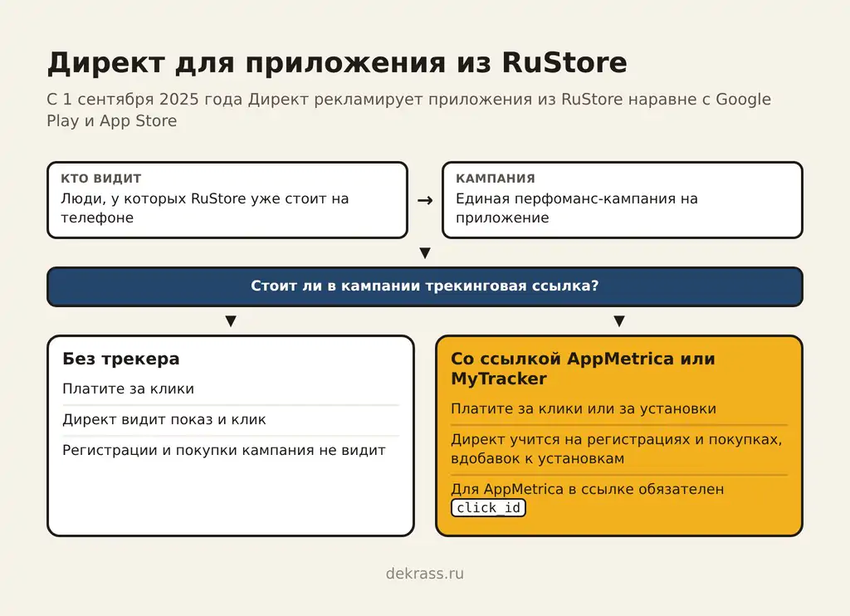Click the "dekrass.ru" footer text
Image resolution: width=850 pixels, height=616 pixels.
pos(424,574)
